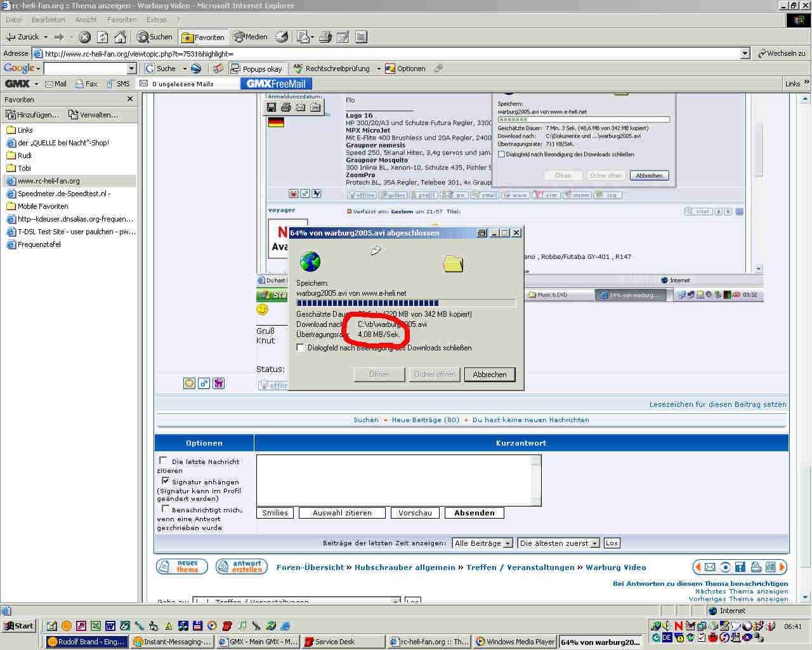Switch to Service Desk taskbar item
The height and width of the screenshot is (650, 812).
[x=343, y=642]
